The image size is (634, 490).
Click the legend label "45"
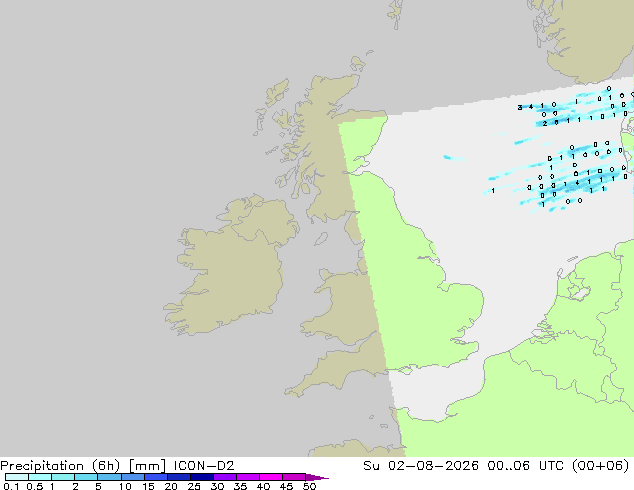tap(286, 486)
